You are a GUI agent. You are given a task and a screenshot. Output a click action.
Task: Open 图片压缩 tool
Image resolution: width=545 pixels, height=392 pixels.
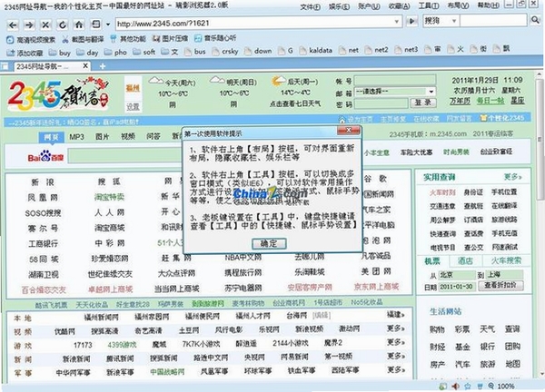[x=170, y=38]
